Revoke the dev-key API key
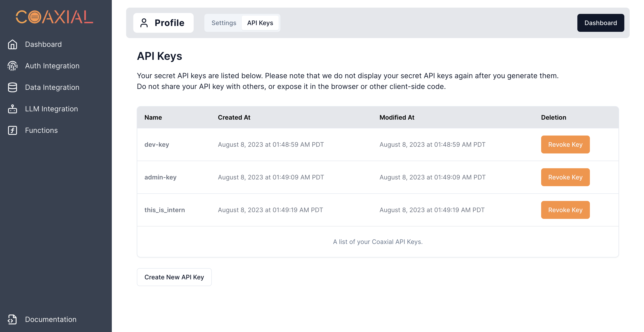644x332 pixels. (565, 144)
